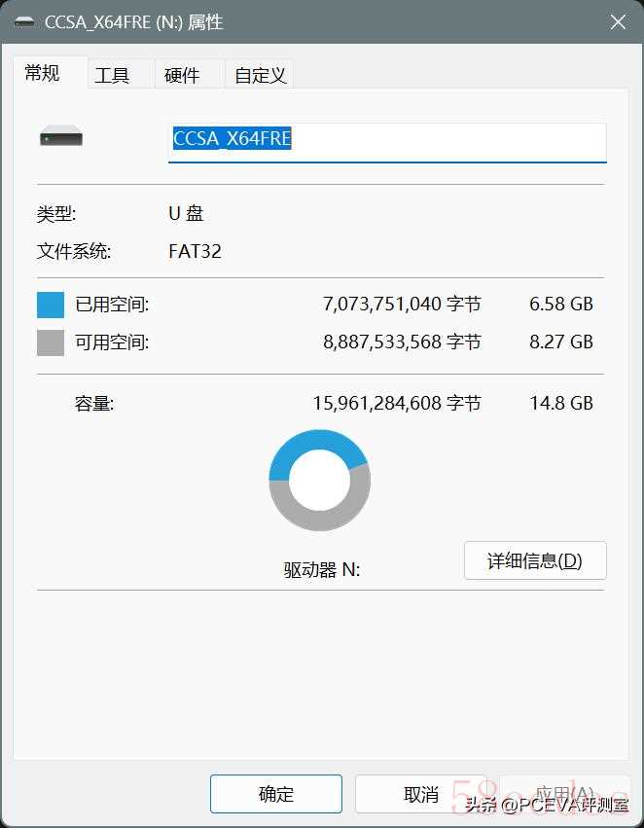Screen dimensions: 644x828
Task: Click the 驱动器 N: label under the chart
Action: tap(321, 570)
